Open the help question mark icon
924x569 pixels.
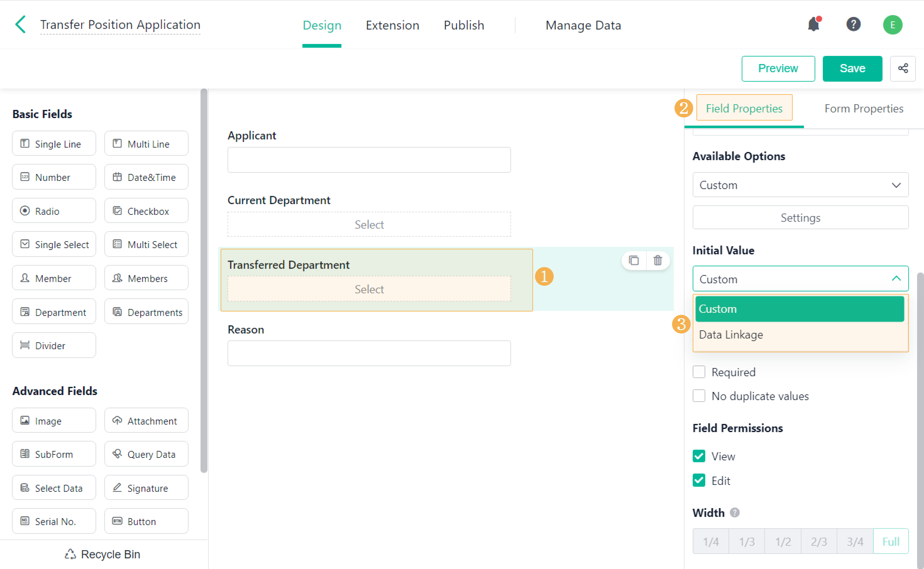(853, 25)
